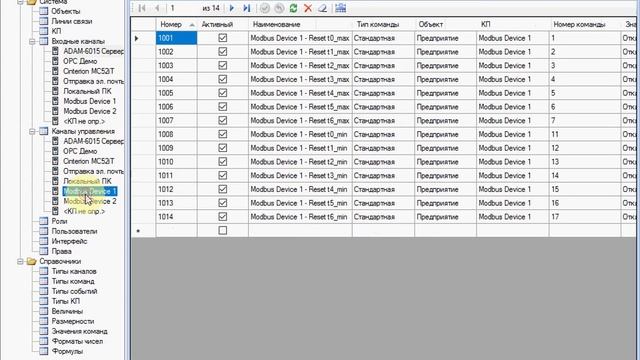Image resolution: width=640 pixels, height=360 pixels.
Task: Click the 1001 cell in Номер column
Action: click(x=176, y=38)
